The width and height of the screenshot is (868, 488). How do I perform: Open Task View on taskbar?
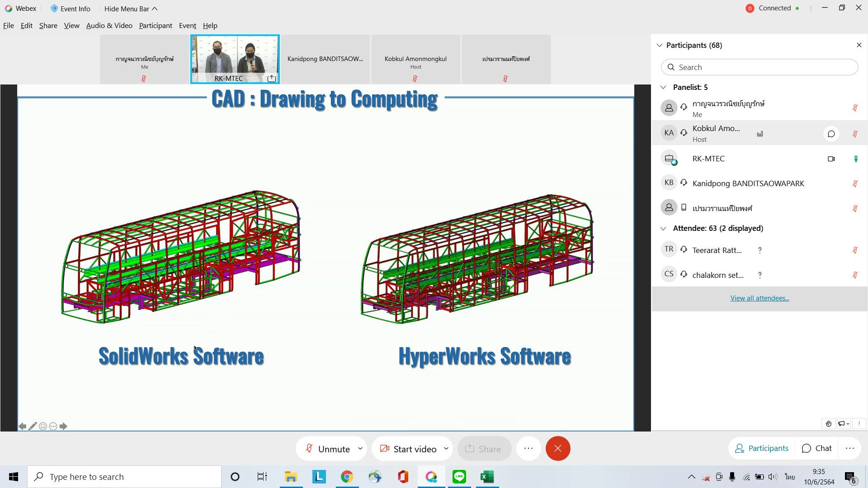tap(262, 477)
